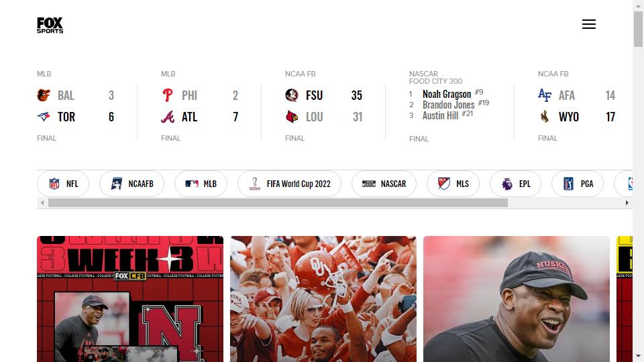Click the league bar left scroll arrow
The height and width of the screenshot is (362, 644).
42,202
